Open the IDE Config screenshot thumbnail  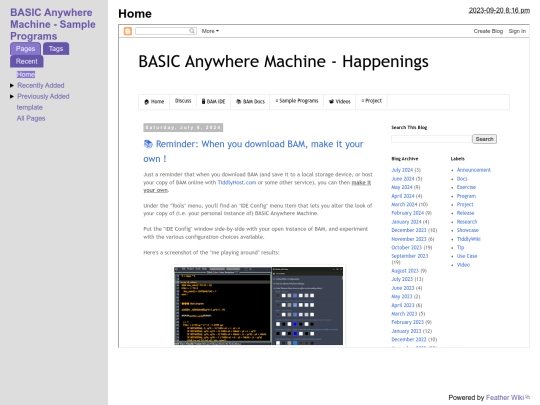[x=258, y=305]
